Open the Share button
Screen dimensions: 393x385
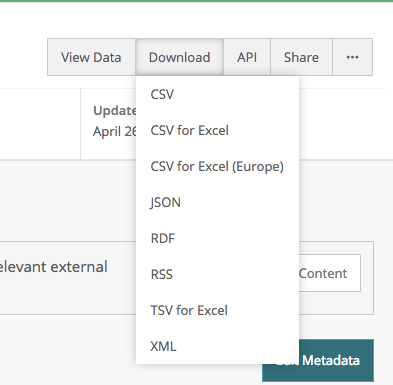301,57
